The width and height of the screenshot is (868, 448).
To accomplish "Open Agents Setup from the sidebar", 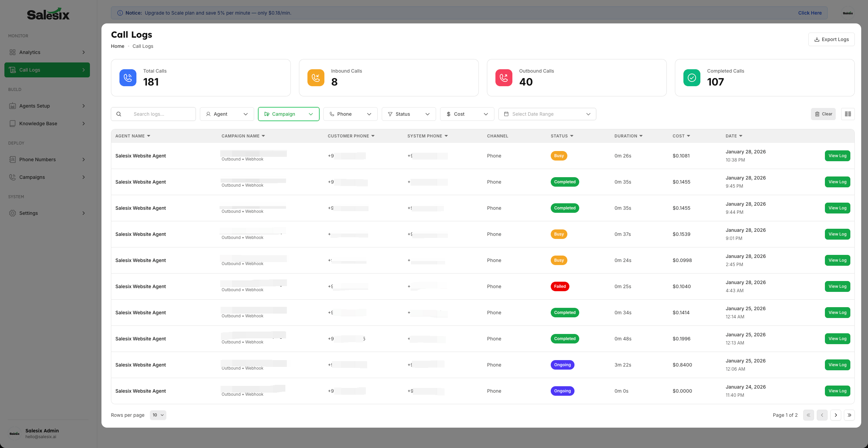I will tap(34, 106).
